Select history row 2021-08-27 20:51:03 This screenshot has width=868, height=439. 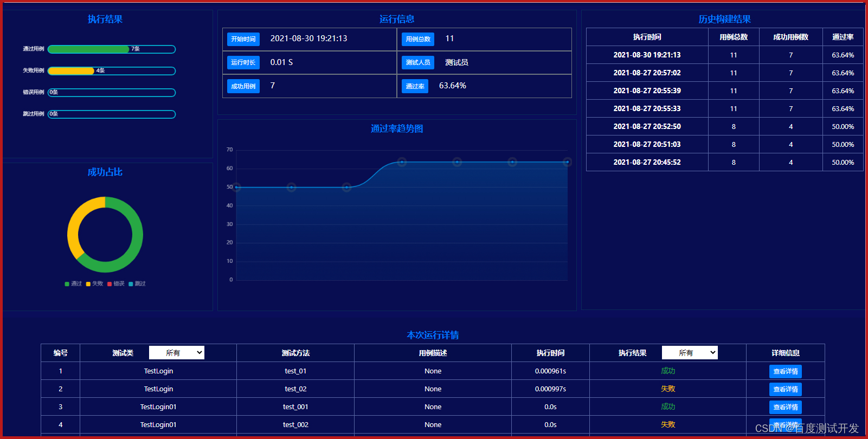pos(725,144)
